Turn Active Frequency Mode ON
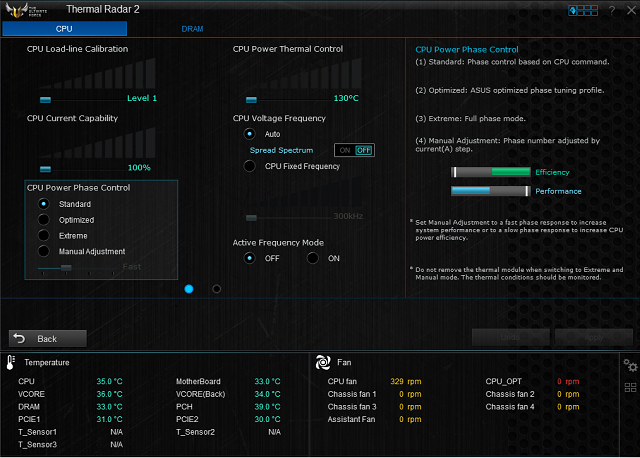 click(313, 258)
